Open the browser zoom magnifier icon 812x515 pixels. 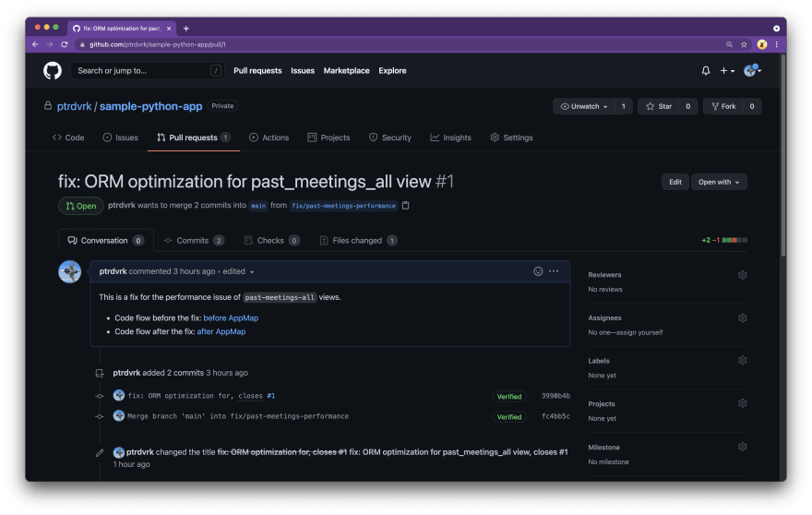(729, 44)
